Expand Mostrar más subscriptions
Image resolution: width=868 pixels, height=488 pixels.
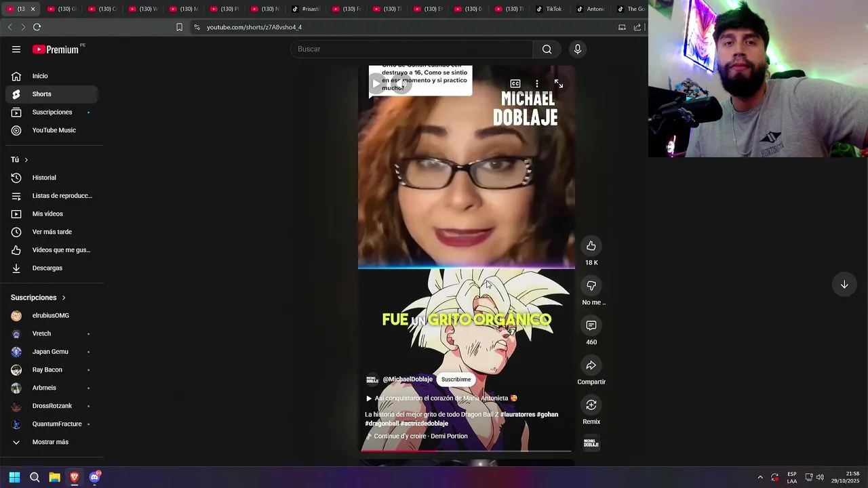(x=52, y=442)
